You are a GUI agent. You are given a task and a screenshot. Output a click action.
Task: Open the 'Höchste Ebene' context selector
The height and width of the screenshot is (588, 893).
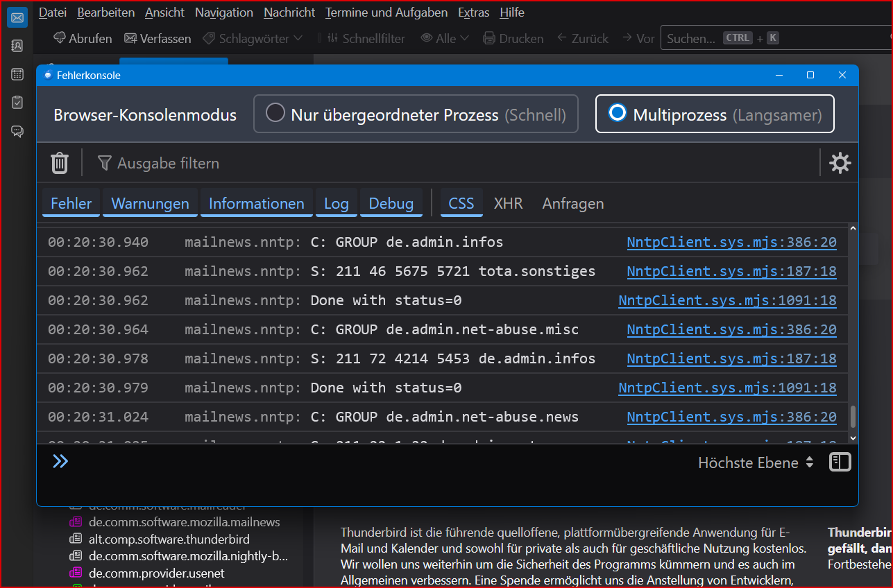[756, 462]
